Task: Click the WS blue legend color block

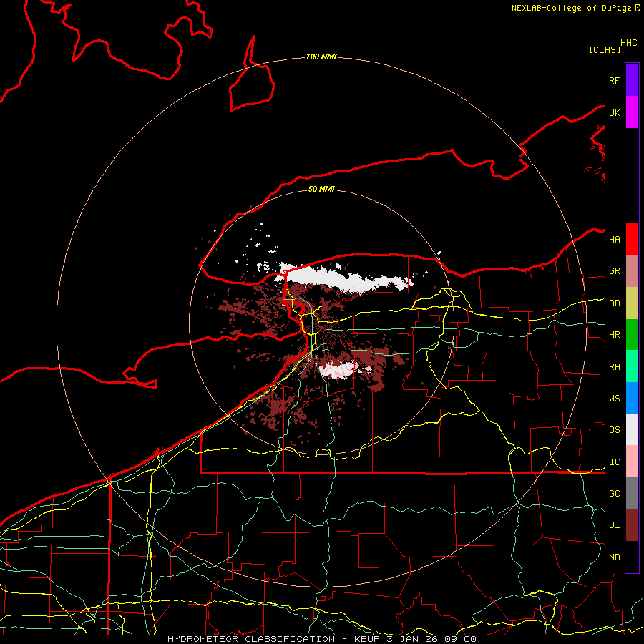Action: pos(632,398)
